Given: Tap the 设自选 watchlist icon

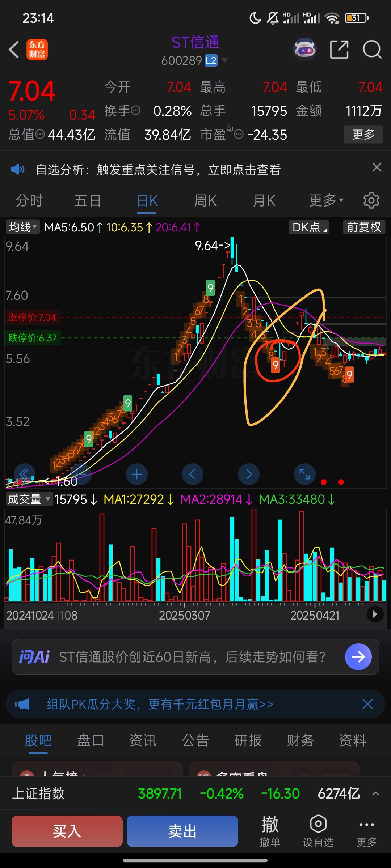Looking at the screenshot, I should click(318, 831).
